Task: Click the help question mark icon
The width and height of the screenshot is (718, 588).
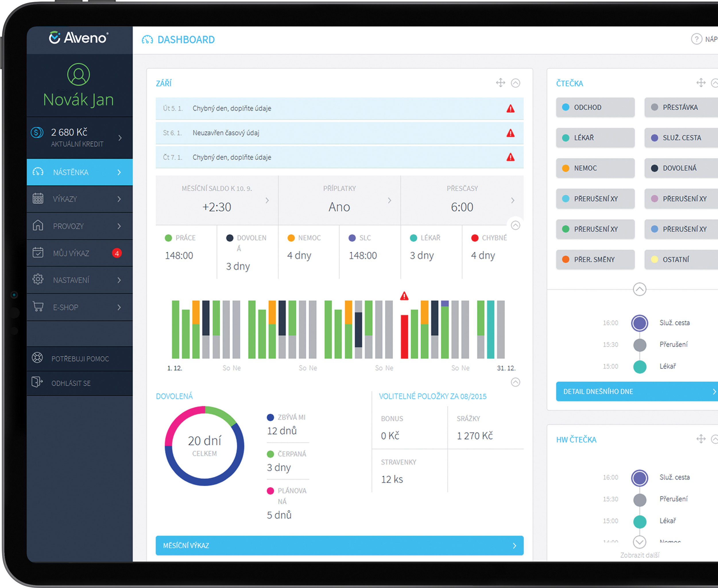Action: [696, 39]
